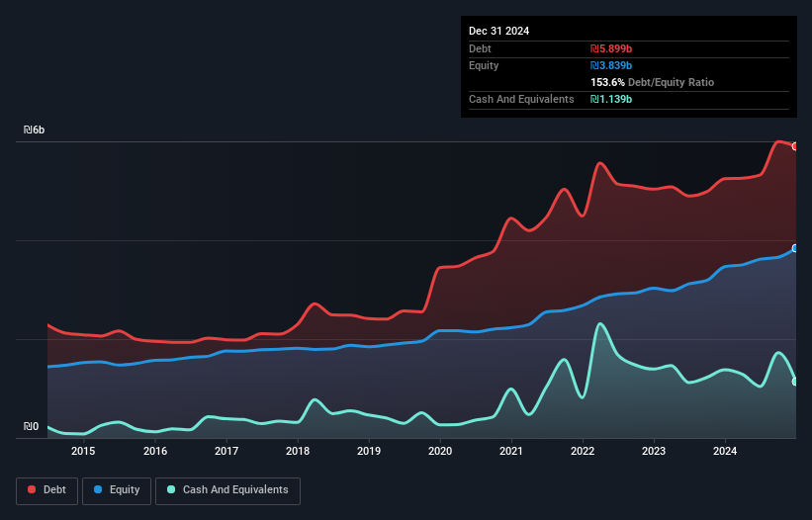
Task: Select the 2015 x-axis label
Action: coord(83,451)
